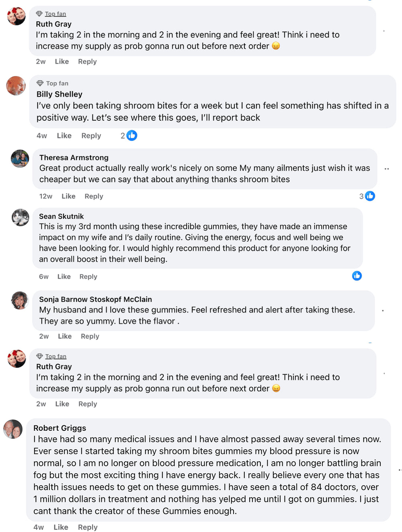Click Sonja Barnow Stoskopf McClain's avatar

click(x=20, y=300)
